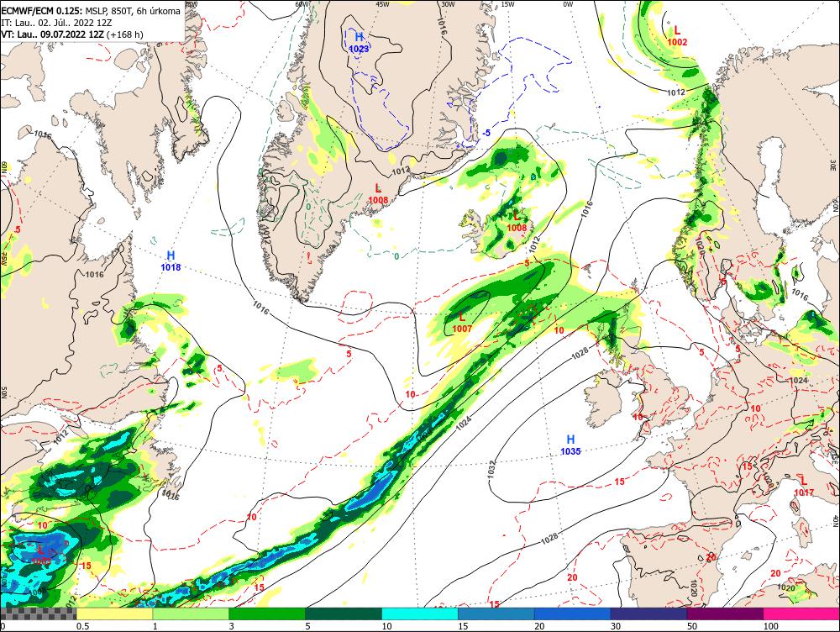This screenshot has height=632, width=840.
Task: Click the medium green 3–5 legend swatch
Action: point(267,614)
